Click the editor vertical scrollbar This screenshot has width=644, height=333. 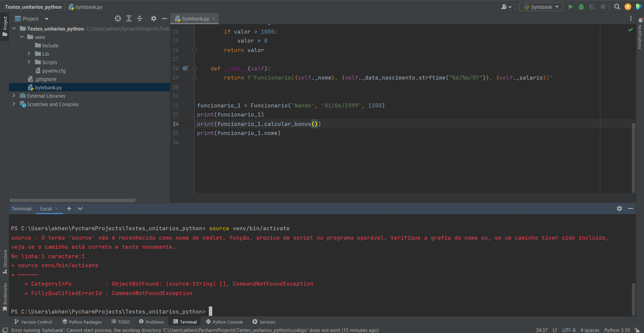tap(633, 158)
